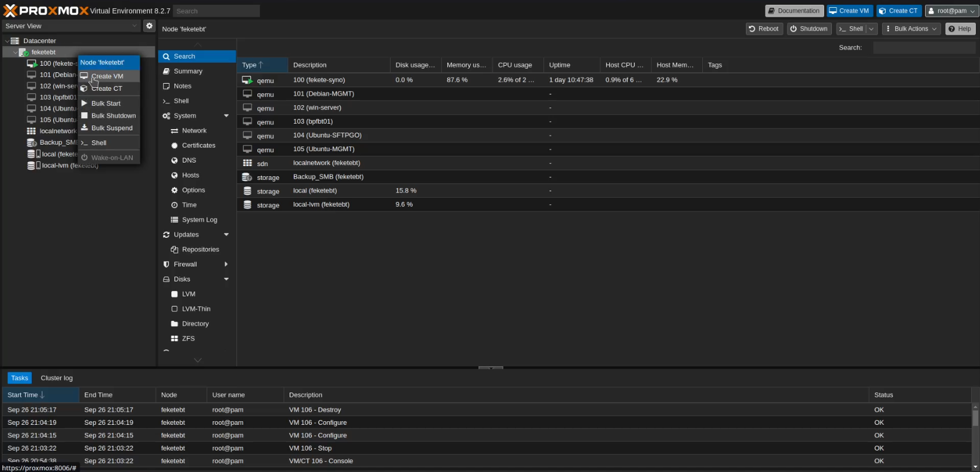Click the Proxmox logo in header
The height and width of the screenshot is (472, 980).
pyautogui.click(x=46, y=11)
